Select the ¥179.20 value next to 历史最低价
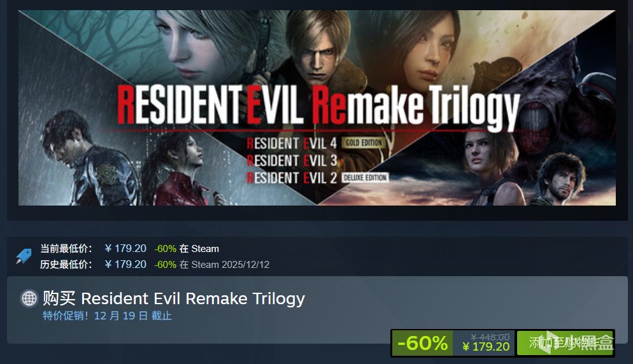633x364 pixels. (125, 264)
